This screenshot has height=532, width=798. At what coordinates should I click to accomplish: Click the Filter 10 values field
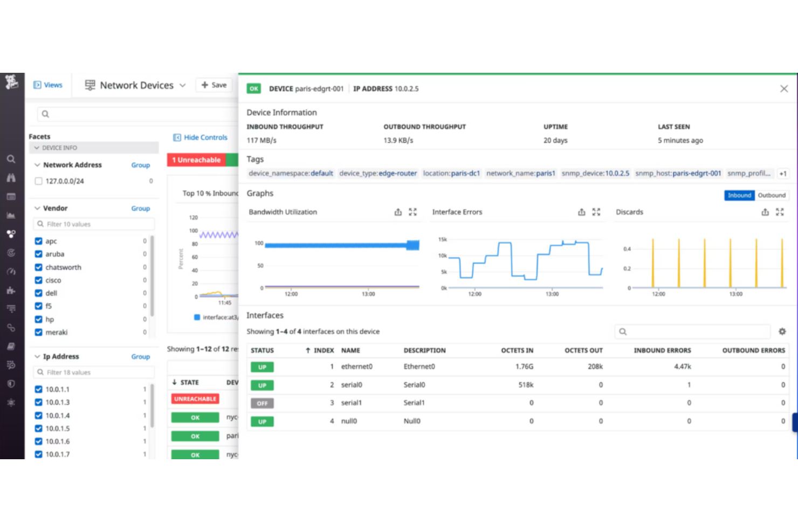click(94, 224)
